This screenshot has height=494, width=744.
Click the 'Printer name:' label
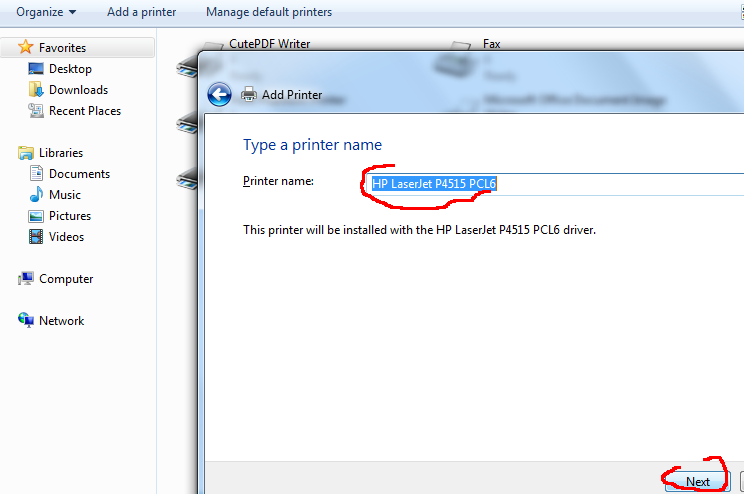pos(278,181)
